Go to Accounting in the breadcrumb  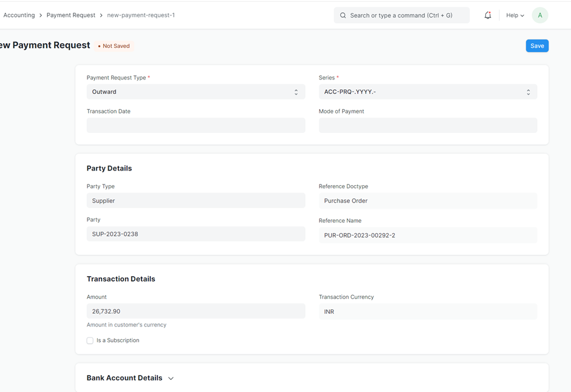(19, 15)
